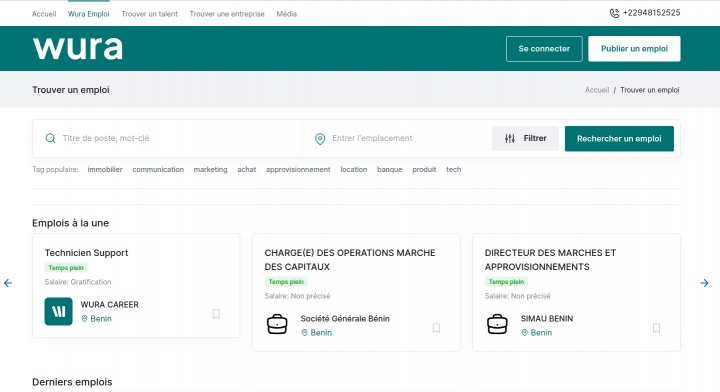Click the phone icon beside +22948152525

[614, 13]
